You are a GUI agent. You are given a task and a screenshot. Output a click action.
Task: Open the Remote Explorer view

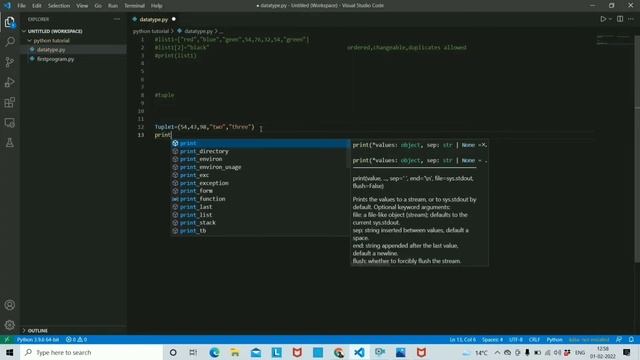10,122
